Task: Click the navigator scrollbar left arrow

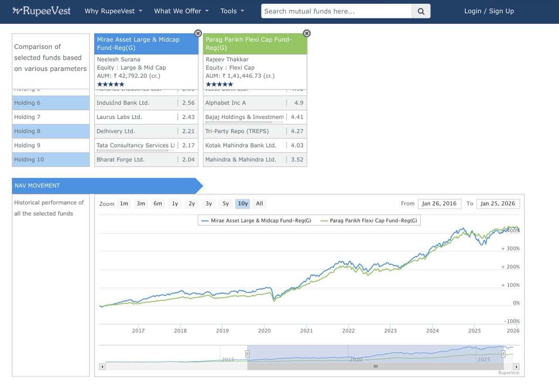Action: (102, 366)
